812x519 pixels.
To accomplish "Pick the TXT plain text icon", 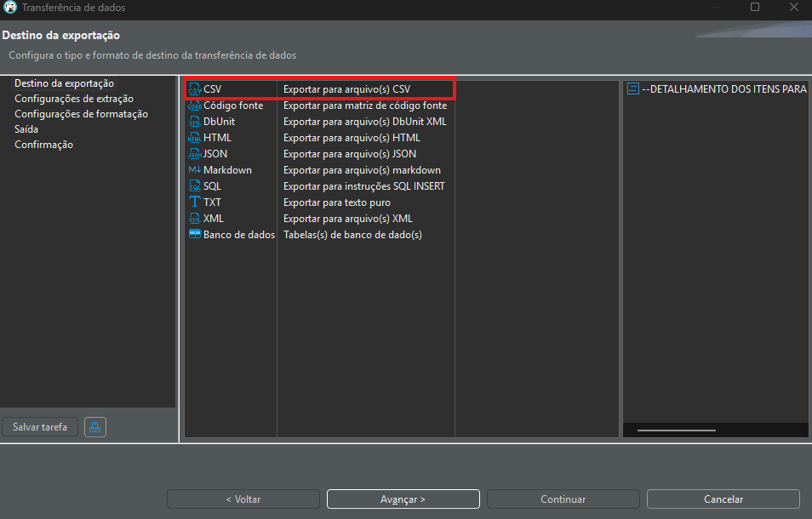I will tap(194, 202).
